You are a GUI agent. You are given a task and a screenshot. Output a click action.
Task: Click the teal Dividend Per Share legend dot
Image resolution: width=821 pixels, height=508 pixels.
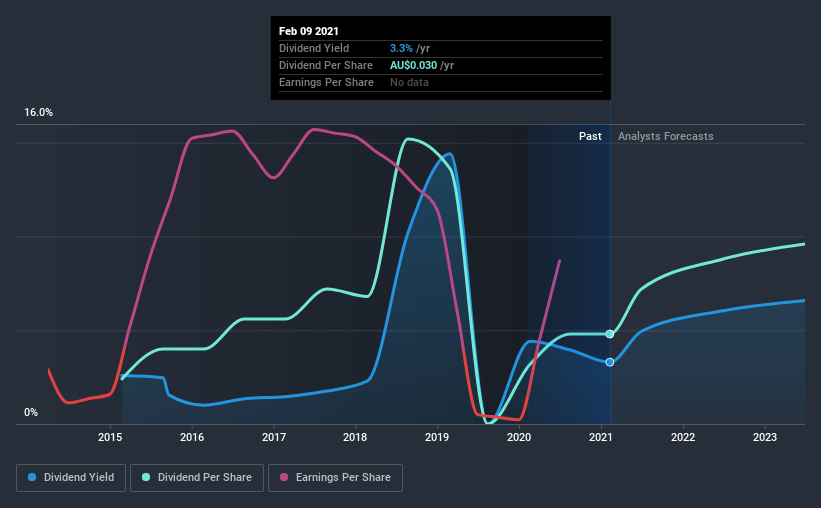[146, 477]
